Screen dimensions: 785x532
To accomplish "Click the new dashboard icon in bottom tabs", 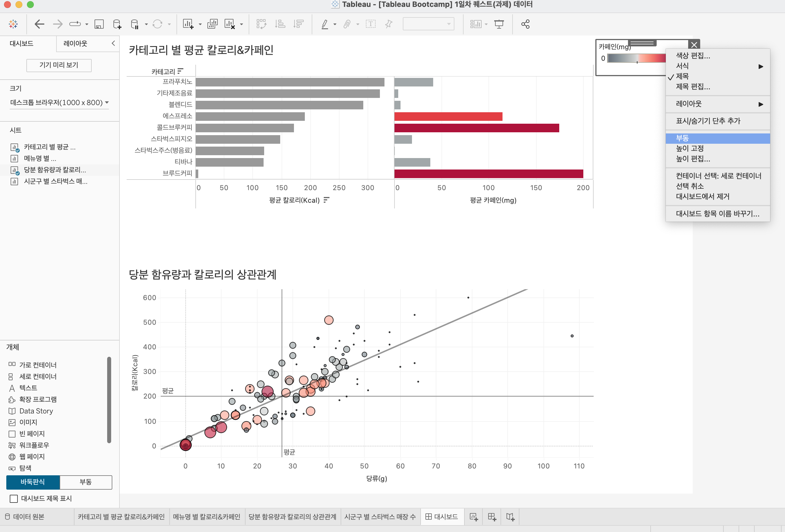I will tap(492, 517).
